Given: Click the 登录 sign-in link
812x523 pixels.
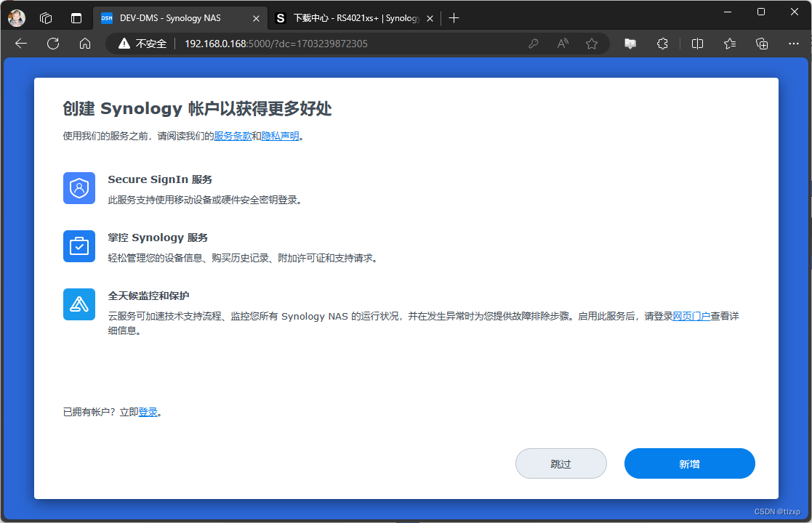Looking at the screenshot, I should pos(148,413).
